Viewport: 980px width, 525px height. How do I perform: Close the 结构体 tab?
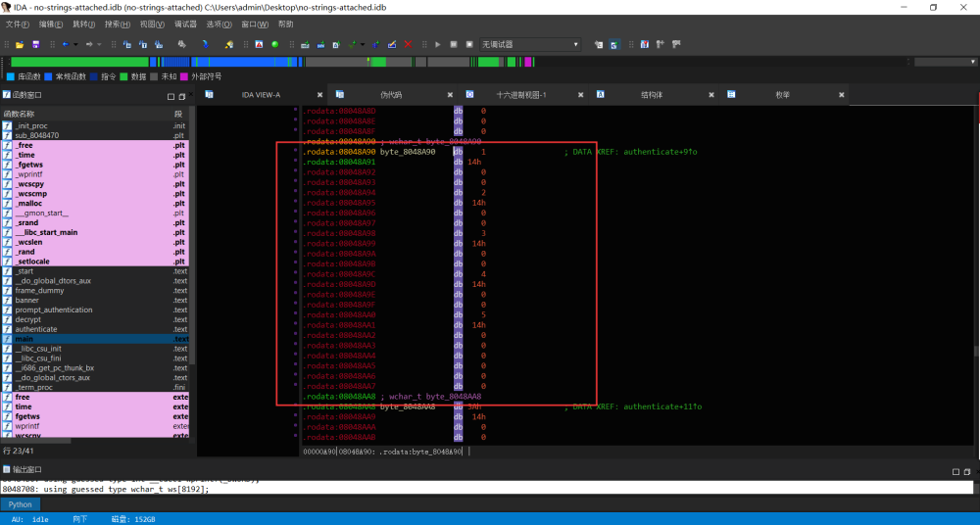pyautogui.click(x=711, y=95)
